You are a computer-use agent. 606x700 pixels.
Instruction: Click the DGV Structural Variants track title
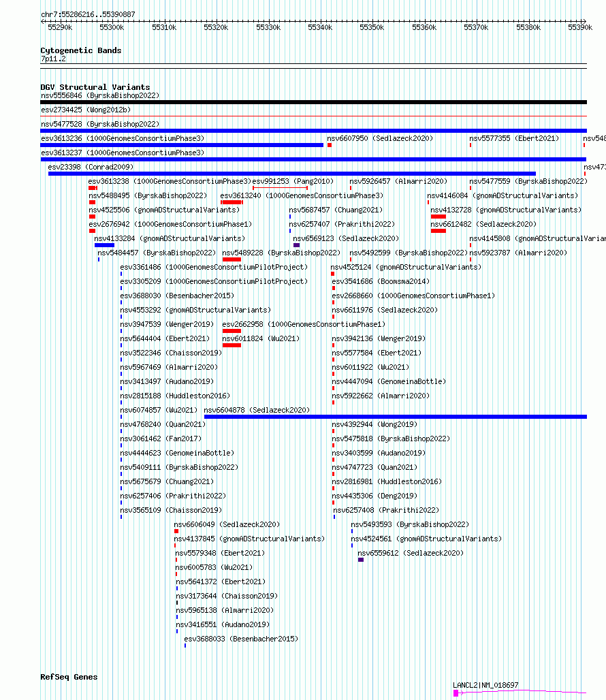(95, 87)
